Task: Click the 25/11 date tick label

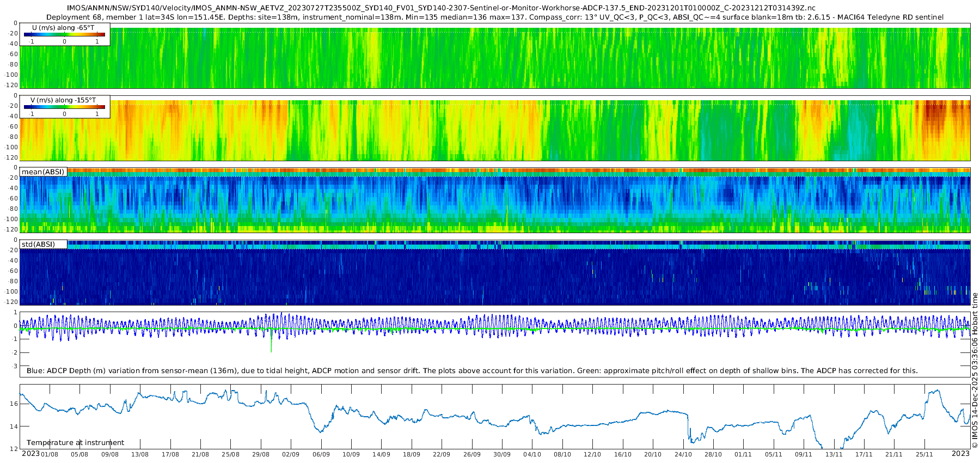Action: pyautogui.click(x=924, y=454)
